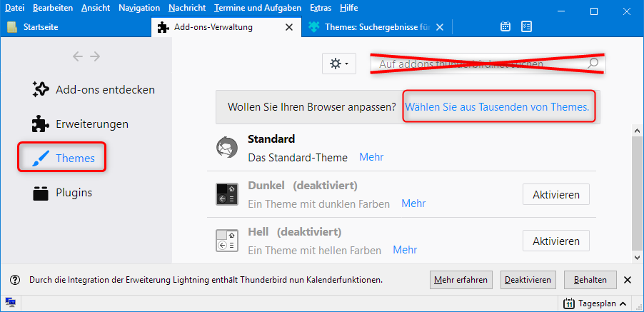
Task: Click the scrollbar up arrow
Action: [638, 131]
